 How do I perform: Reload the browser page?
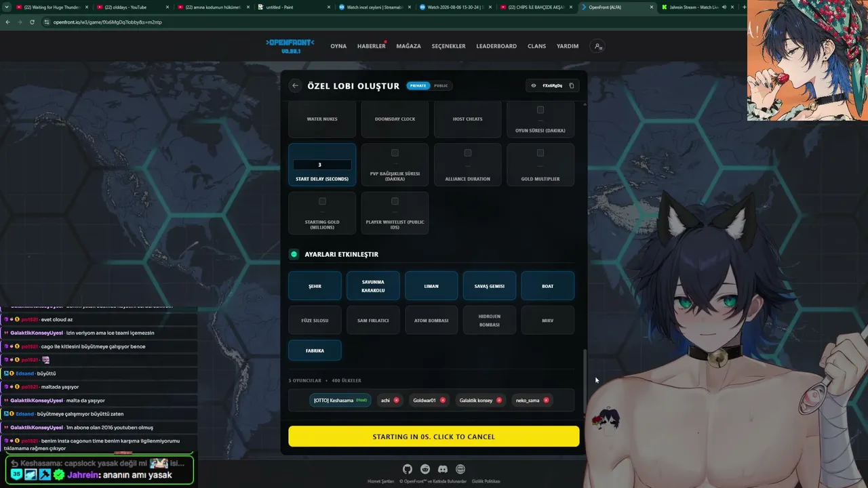33,22
